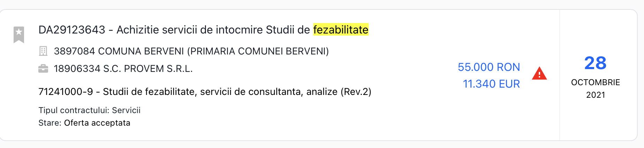Bookmark this contract with the star icon
The width and height of the screenshot is (644, 148).
click(x=19, y=35)
